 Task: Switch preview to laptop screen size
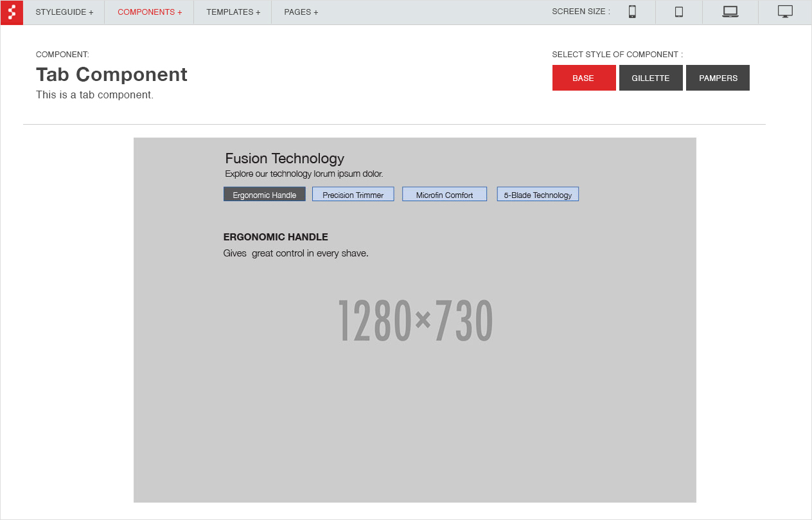tap(730, 12)
